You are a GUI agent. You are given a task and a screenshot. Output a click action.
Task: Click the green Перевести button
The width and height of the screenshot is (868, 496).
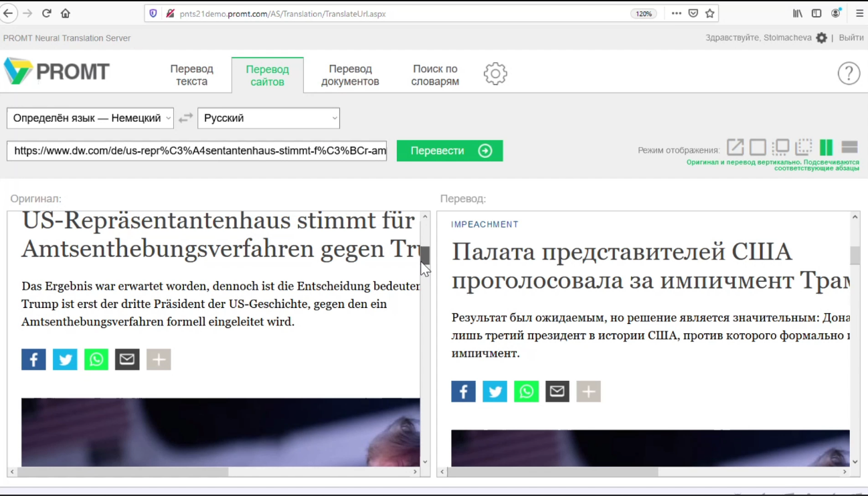coord(450,151)
